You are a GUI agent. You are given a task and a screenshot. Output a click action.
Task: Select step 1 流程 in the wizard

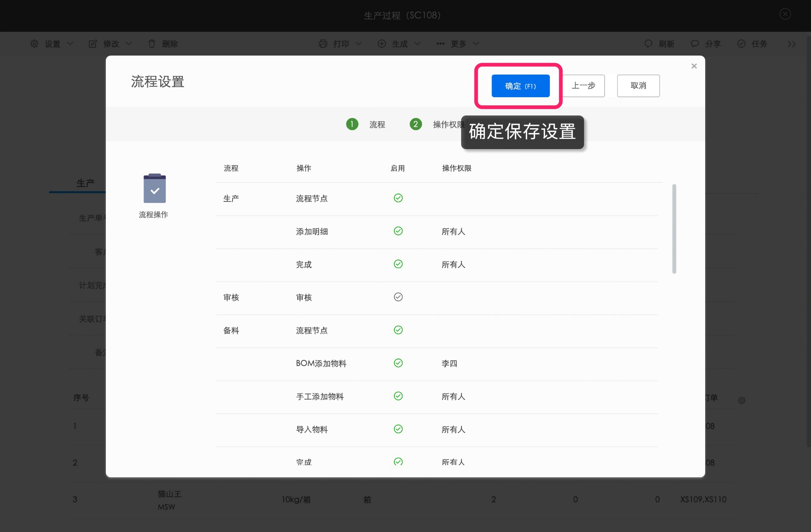pyautogui.click(x=365, y=124)
